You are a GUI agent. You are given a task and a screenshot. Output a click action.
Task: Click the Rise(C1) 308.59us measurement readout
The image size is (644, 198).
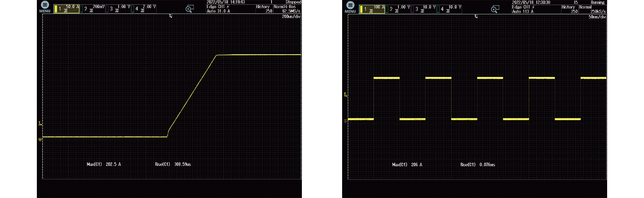170,165
